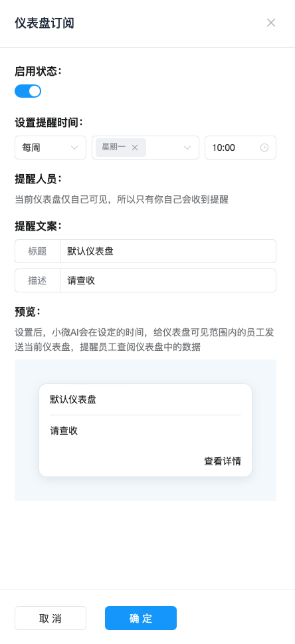Open the 每周 frequency dropdown

50,148
